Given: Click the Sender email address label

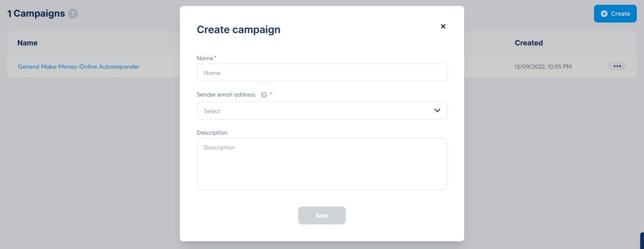Looking at the screenshot, I should (x=226, y=94).
